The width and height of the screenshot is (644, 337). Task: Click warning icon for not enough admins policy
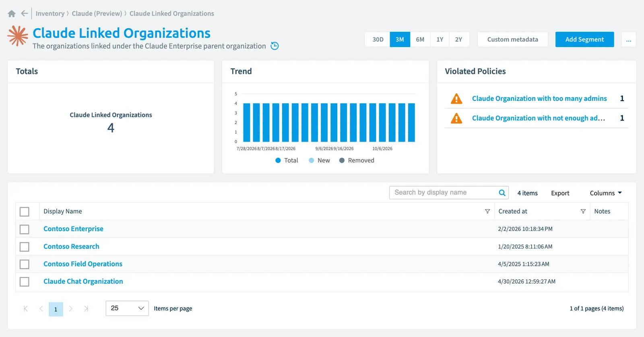click(456, 118)
